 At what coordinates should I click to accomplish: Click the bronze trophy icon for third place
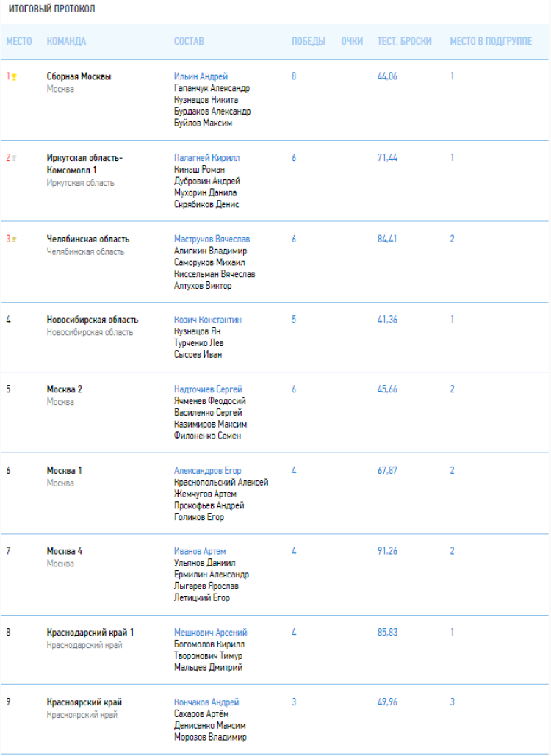pos(14,239)
